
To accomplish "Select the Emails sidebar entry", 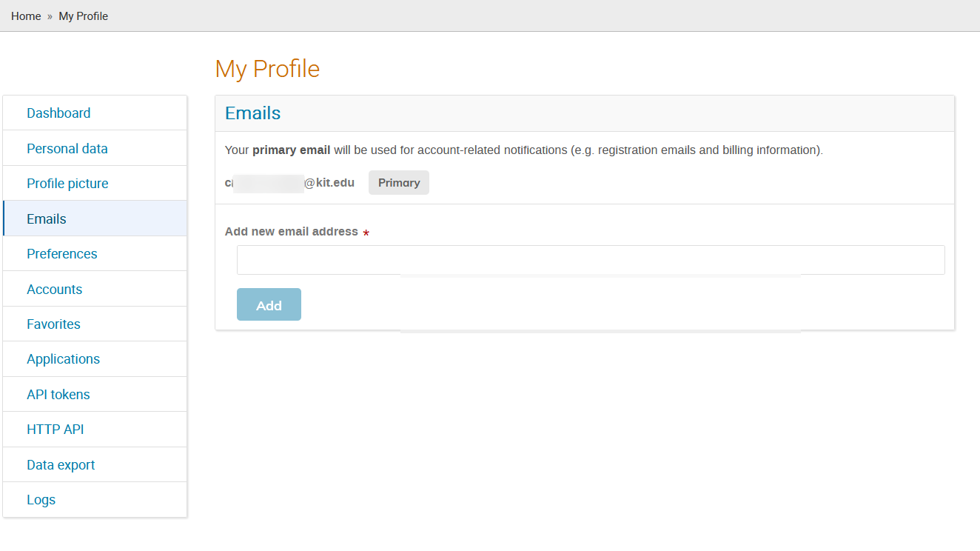I will tap(95, 218).
